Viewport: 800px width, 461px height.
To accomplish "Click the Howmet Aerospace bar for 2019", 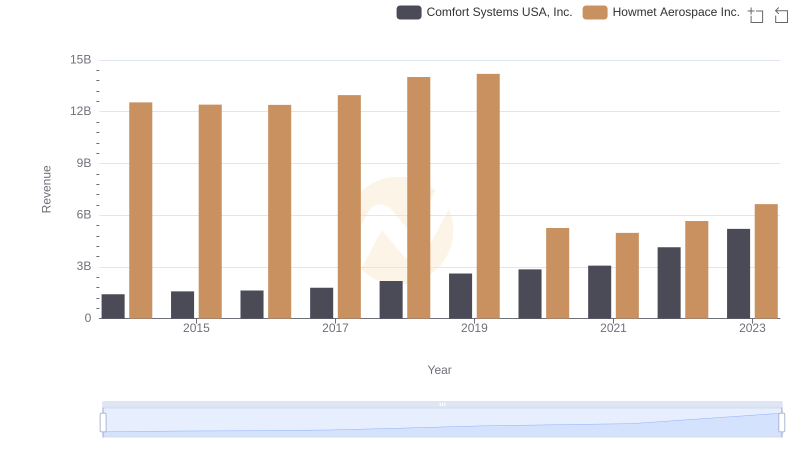I will pyautogui.click(x=488, y=196).
